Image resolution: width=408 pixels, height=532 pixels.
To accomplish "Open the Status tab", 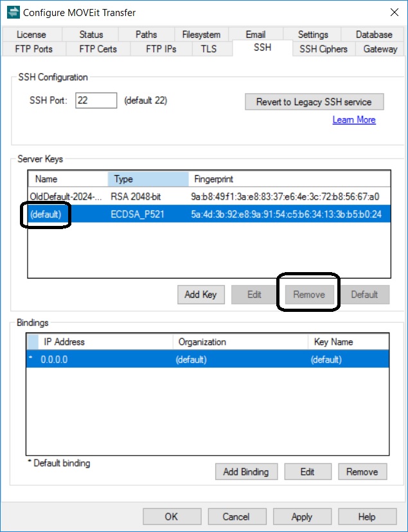I will pyautogui.click(x=91, y=35).
